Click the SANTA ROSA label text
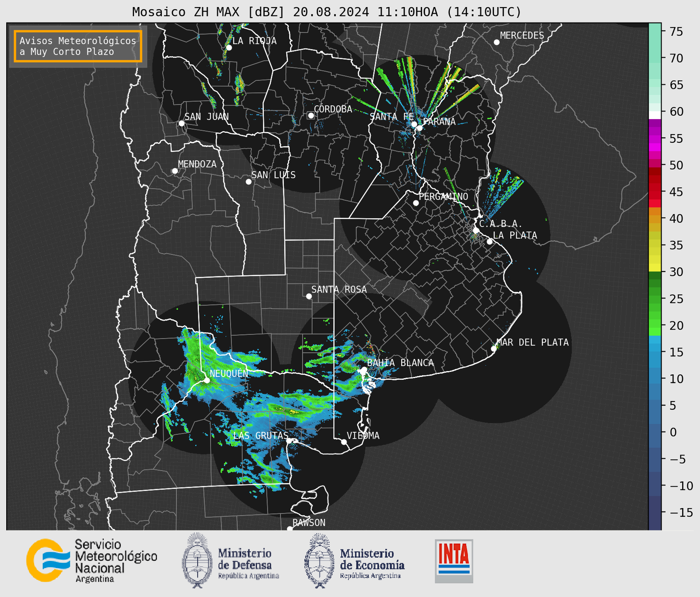This screenshot has width=700, height=597. (x=339, y=289)
